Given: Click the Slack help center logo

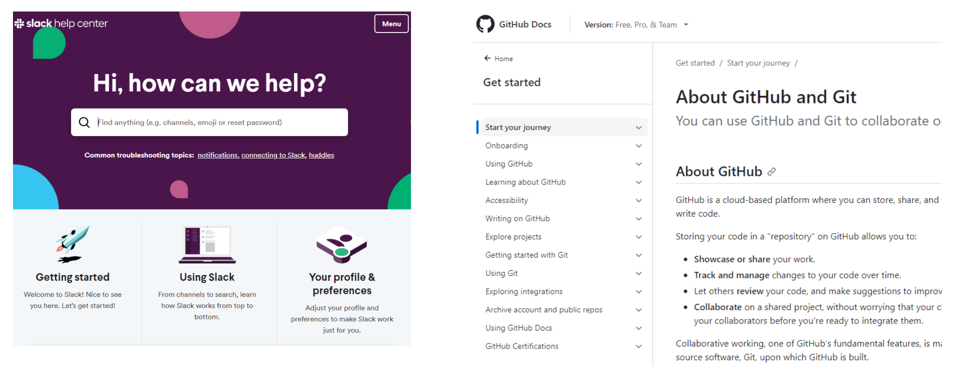Looking at the screenshot, I should pos(61,23).
